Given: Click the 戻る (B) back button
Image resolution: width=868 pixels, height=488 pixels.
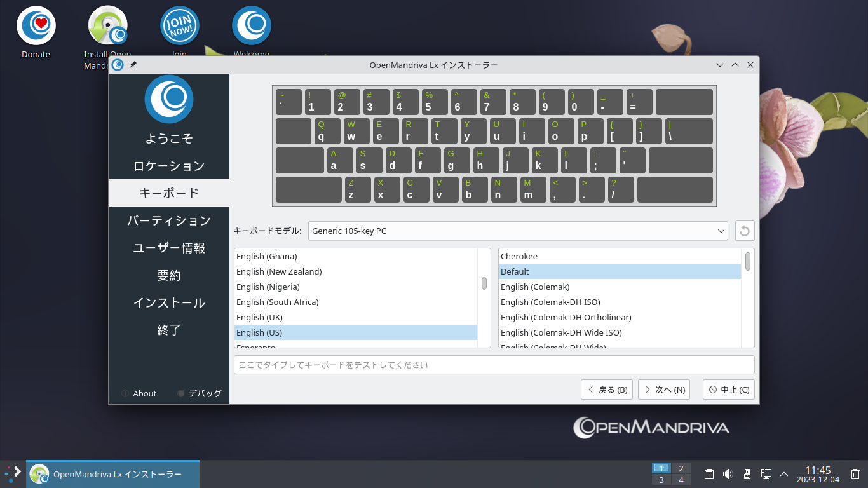Looking at the screenshot, I should point(607,390).
